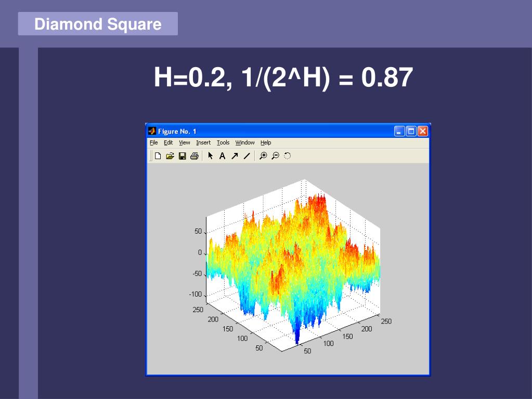Turn on the Rotate 3D tool
This screenshot has height=399, width=532.
point(288,156)
